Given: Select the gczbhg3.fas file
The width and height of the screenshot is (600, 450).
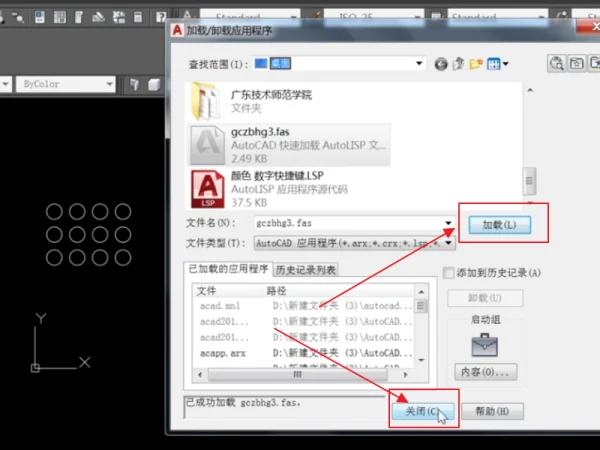Looking at the screenshot, I should [289, 145].
